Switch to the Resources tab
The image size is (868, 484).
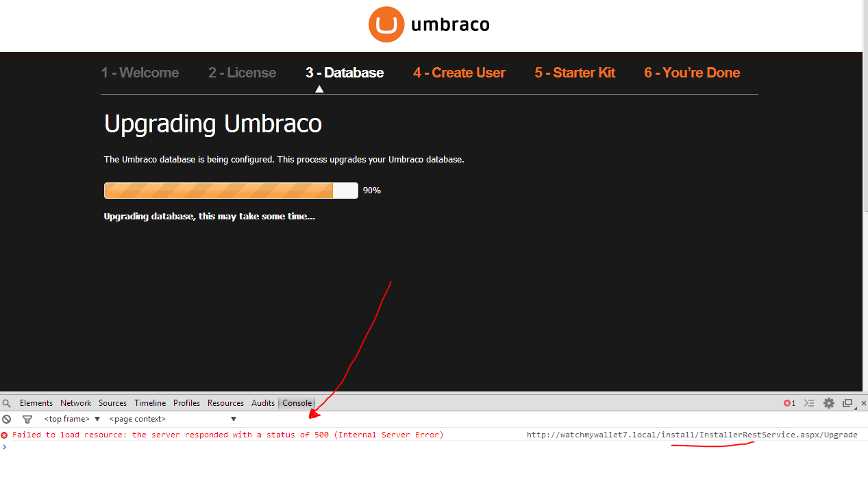(x=225, y=403)
